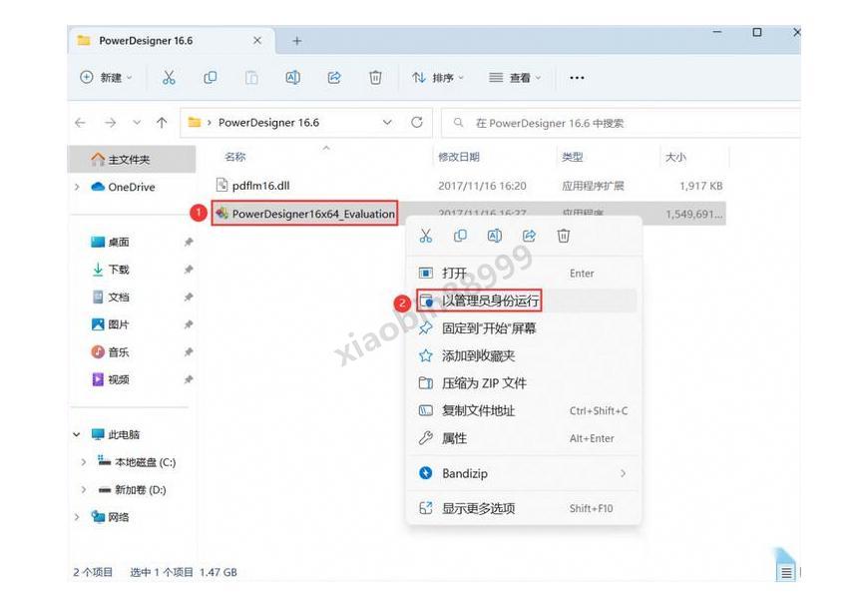868x607 pixels.
Task: Select 固定到"开始"屏幕 menu item
Action: coord(524,328)
